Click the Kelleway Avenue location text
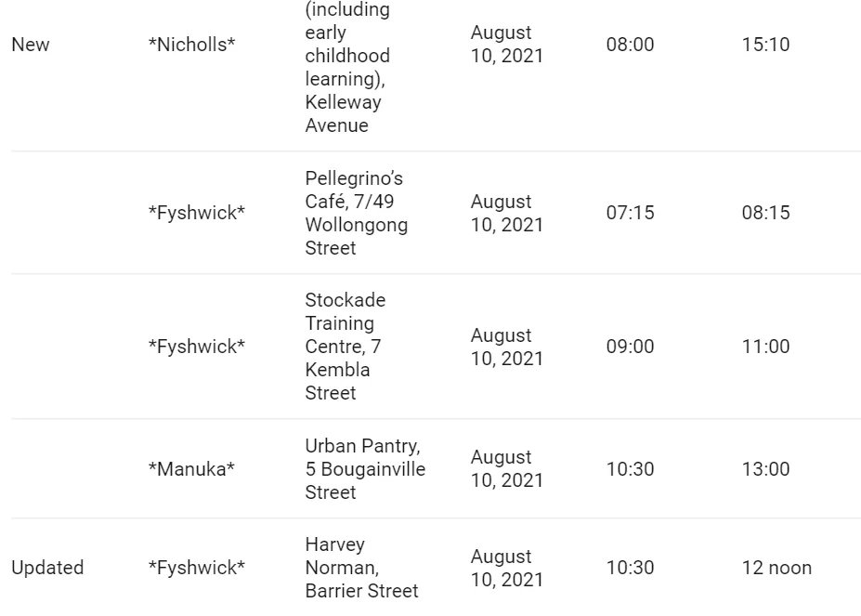 click(343, 113)
